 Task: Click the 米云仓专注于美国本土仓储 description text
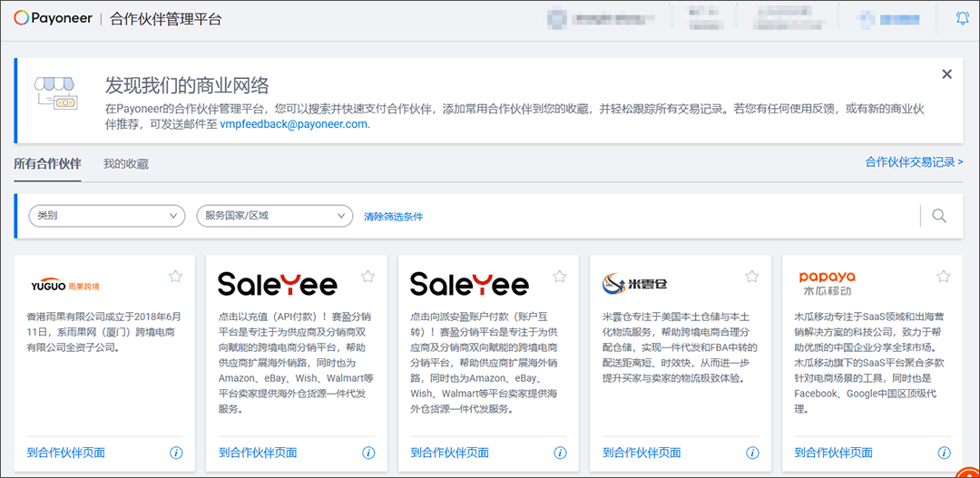[680, 346]
